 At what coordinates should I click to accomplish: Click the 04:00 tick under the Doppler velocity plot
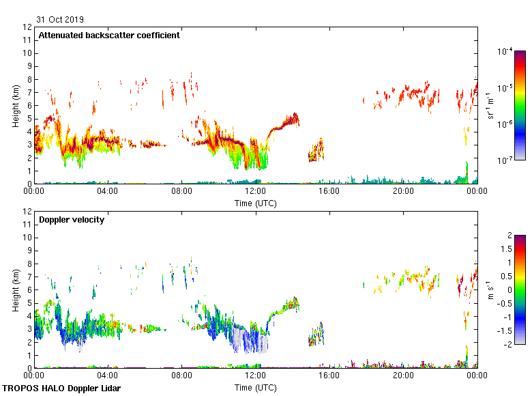[x=108, y=376]
